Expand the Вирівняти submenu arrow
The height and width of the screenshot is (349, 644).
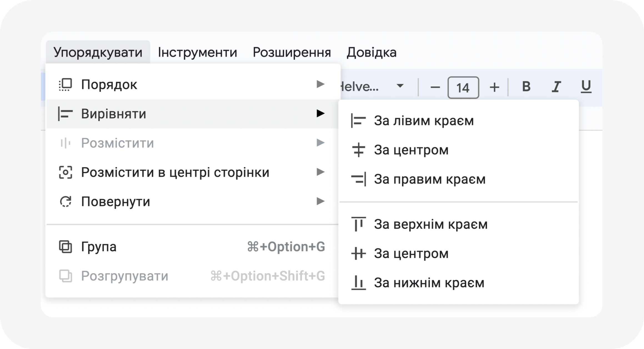pos(320,113)
